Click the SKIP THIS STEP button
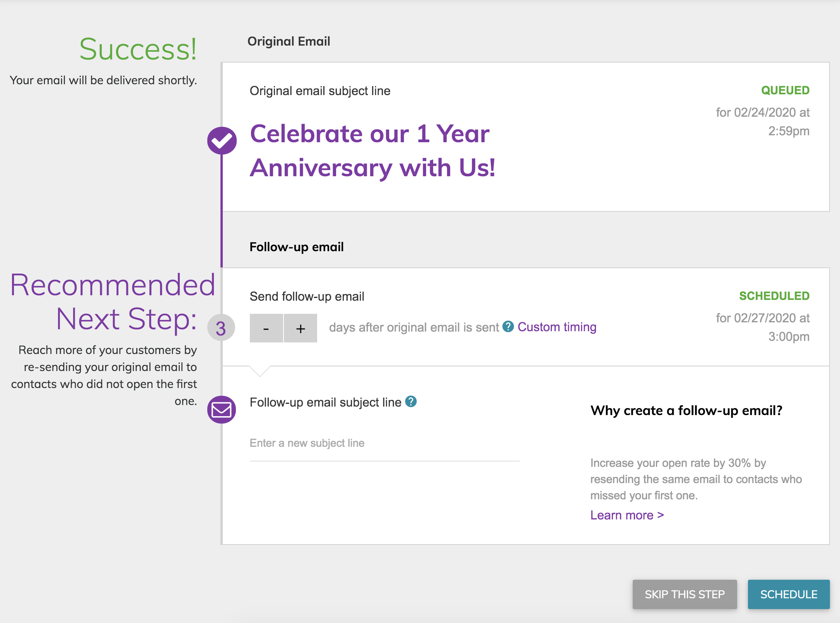The height and width of the screenshot is (623, 840). tap(685, 594)
